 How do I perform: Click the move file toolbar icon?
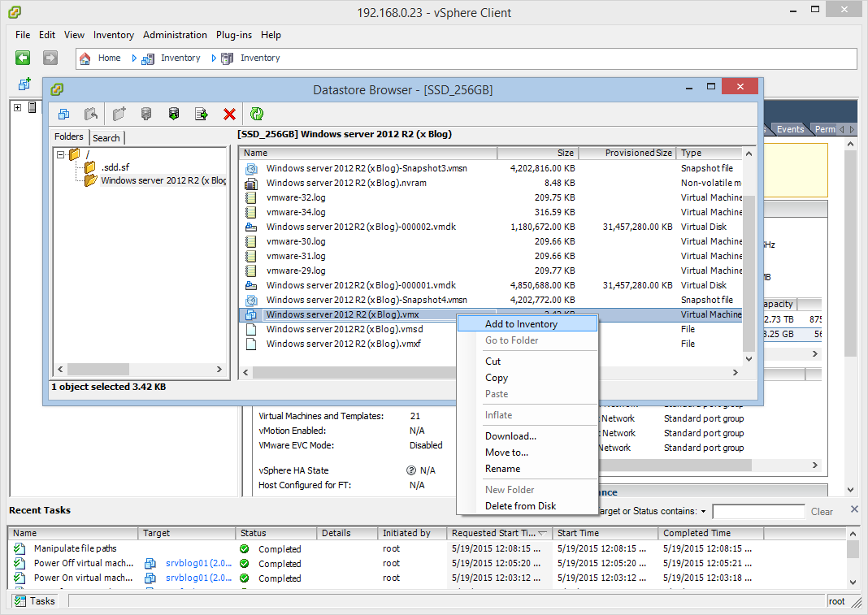tap(202, 114)
